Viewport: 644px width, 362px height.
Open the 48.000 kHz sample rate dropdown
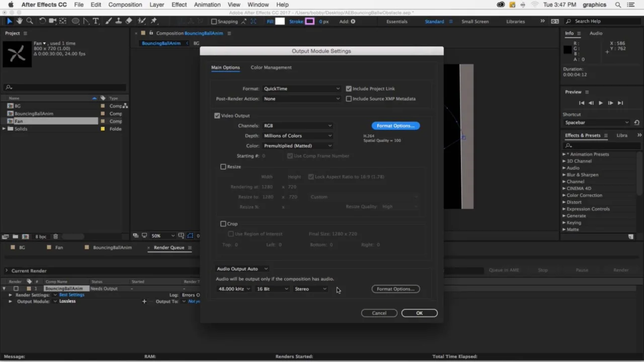(x=234, y=289)
